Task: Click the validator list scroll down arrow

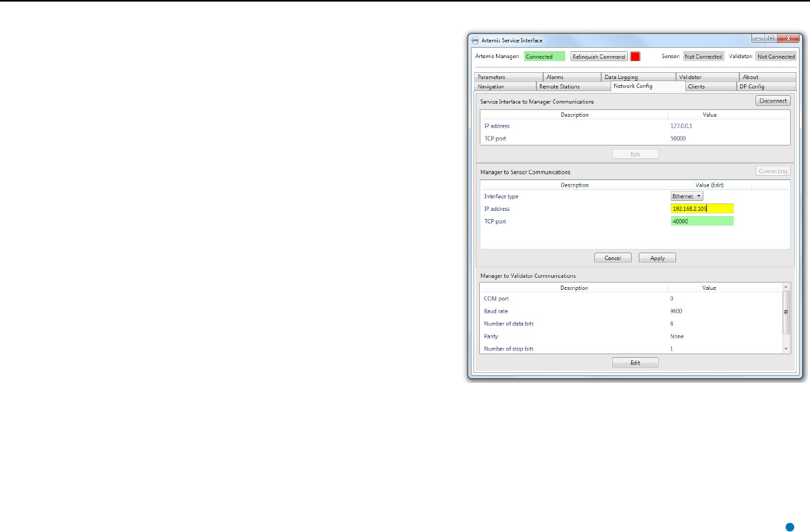Action: [x=786, y=349]
